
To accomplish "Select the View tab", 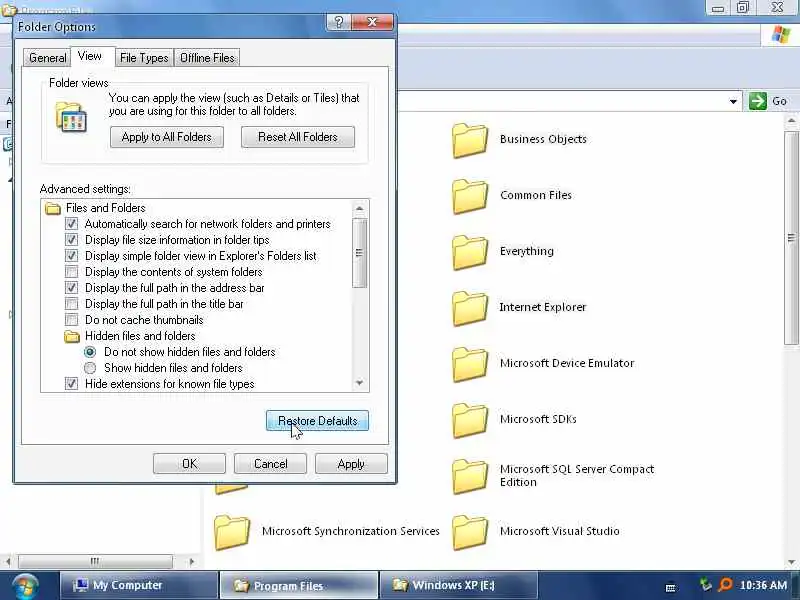I will coord(90,56).
